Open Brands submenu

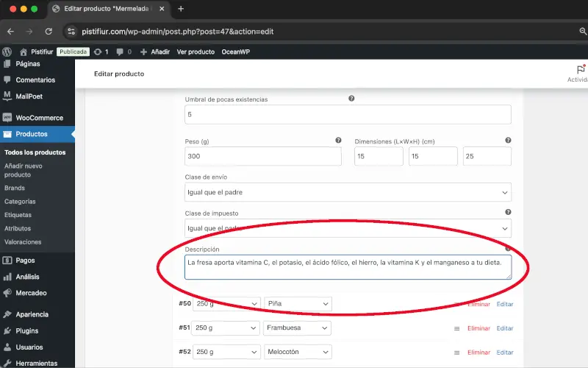(15, 188)
